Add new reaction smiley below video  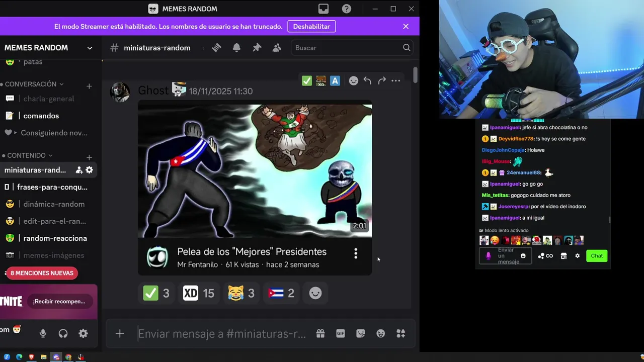315,293
